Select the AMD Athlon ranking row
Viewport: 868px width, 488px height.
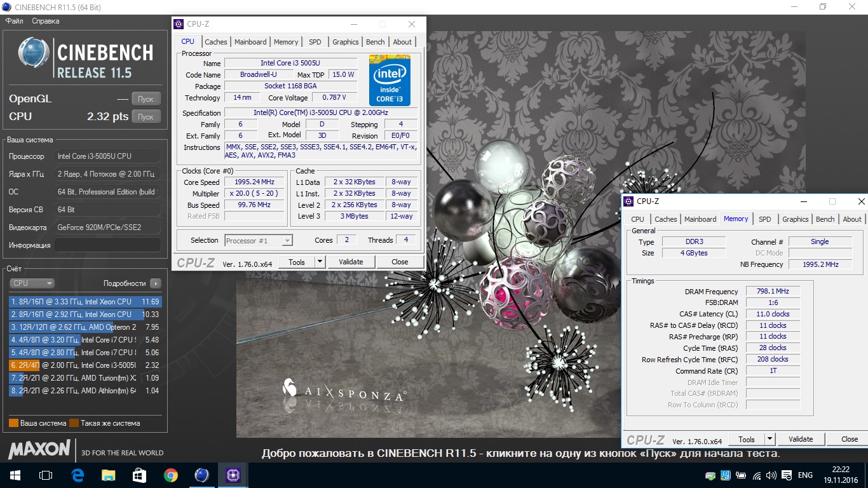pyautogui.click(x=85, y=391)
